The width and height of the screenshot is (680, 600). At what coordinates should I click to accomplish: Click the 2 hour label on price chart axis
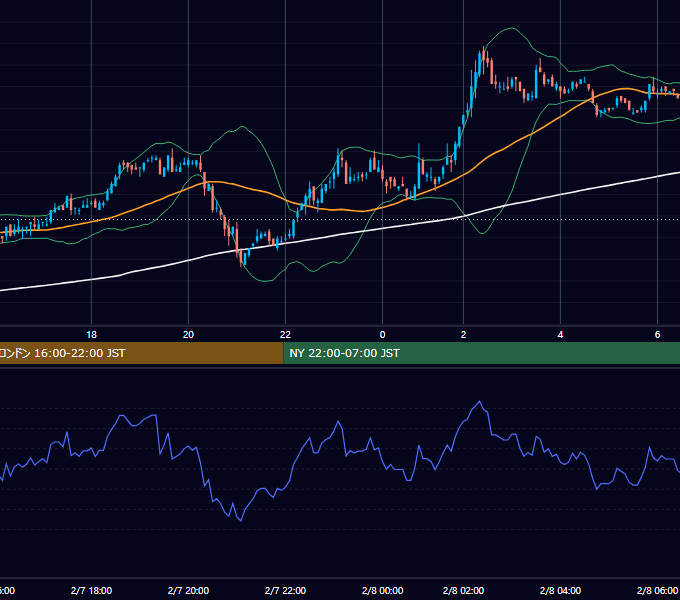(x=464, y=335)
